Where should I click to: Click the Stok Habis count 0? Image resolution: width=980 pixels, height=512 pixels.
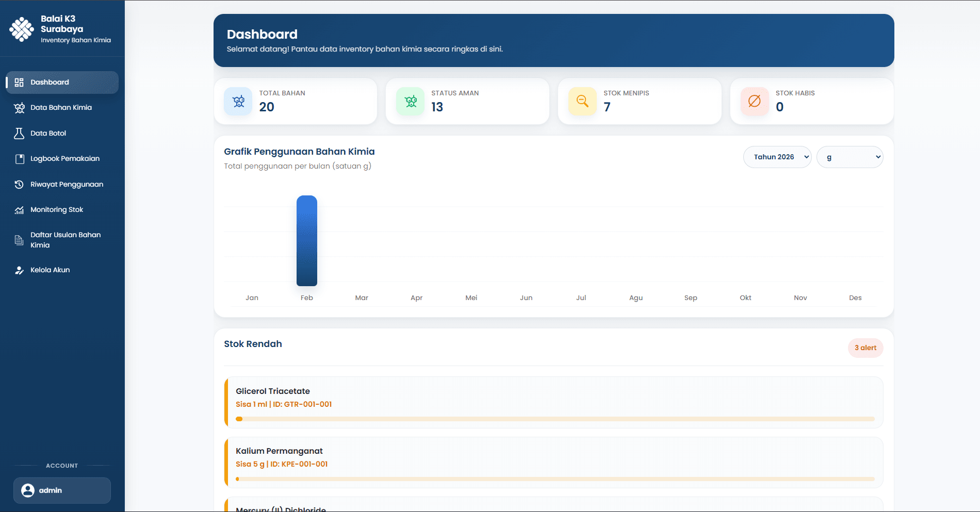779,107
